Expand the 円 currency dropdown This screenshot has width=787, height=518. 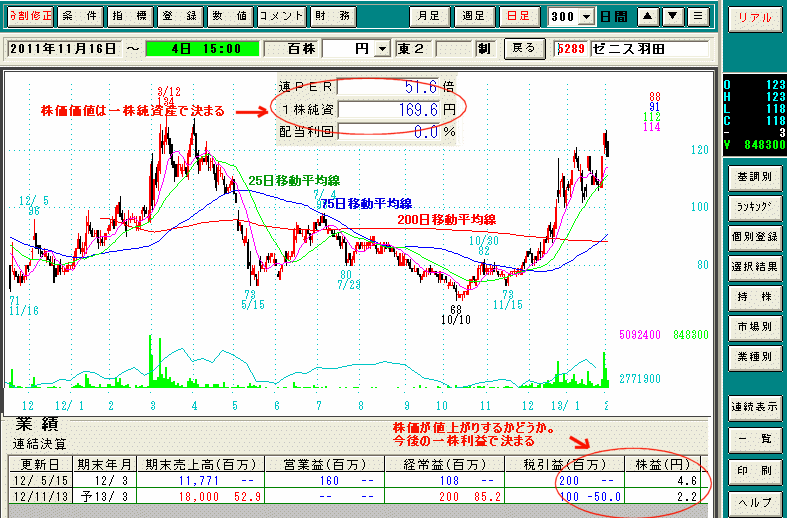pos(382,49)
